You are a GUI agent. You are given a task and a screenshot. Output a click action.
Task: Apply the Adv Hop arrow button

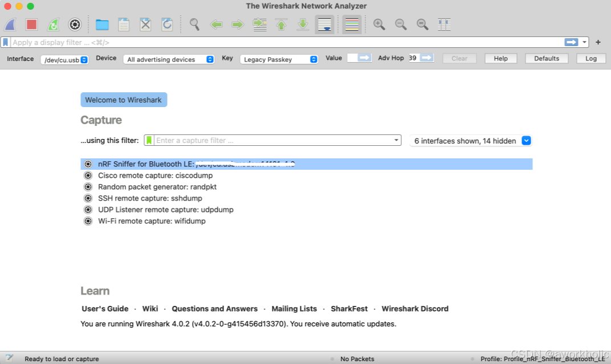tap(427, 58)
